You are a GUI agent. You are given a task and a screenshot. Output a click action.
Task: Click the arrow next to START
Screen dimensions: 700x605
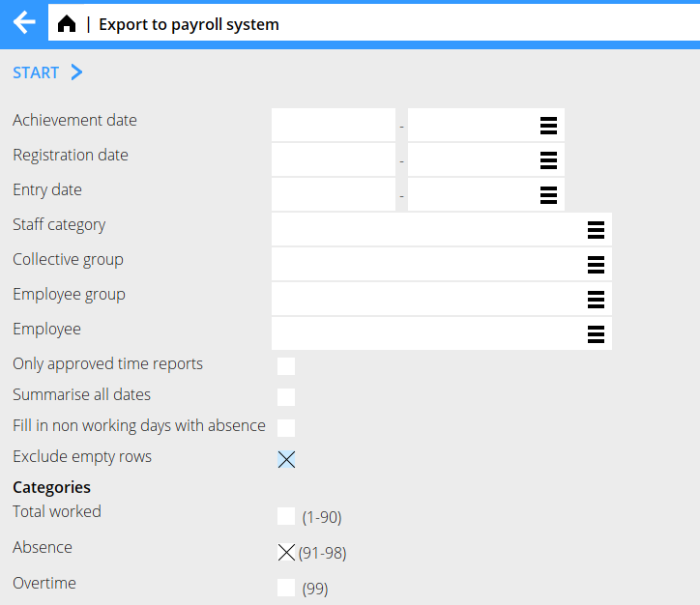click(x=77, y=72)
